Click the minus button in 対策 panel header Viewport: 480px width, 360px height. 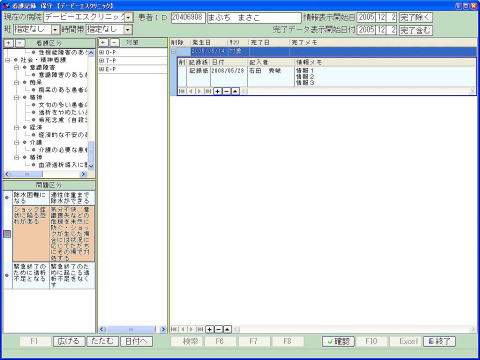point(114,42)
